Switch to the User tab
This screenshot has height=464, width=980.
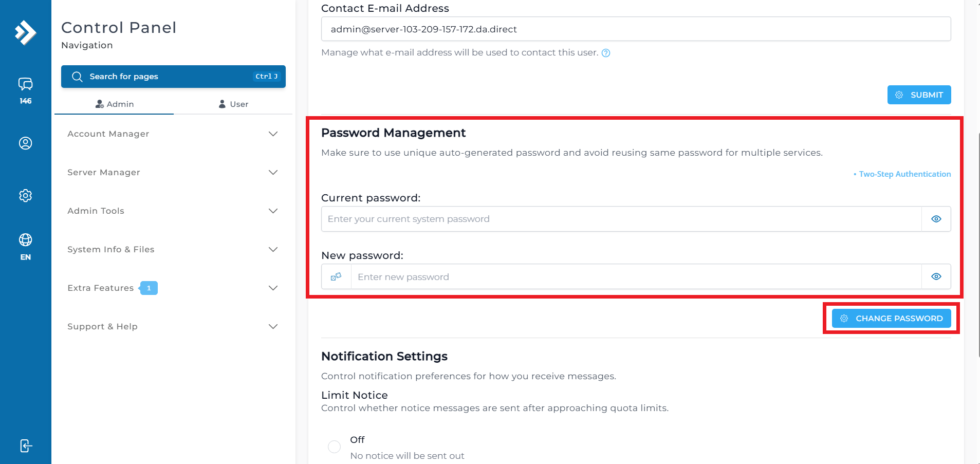[x=233, y=104]
